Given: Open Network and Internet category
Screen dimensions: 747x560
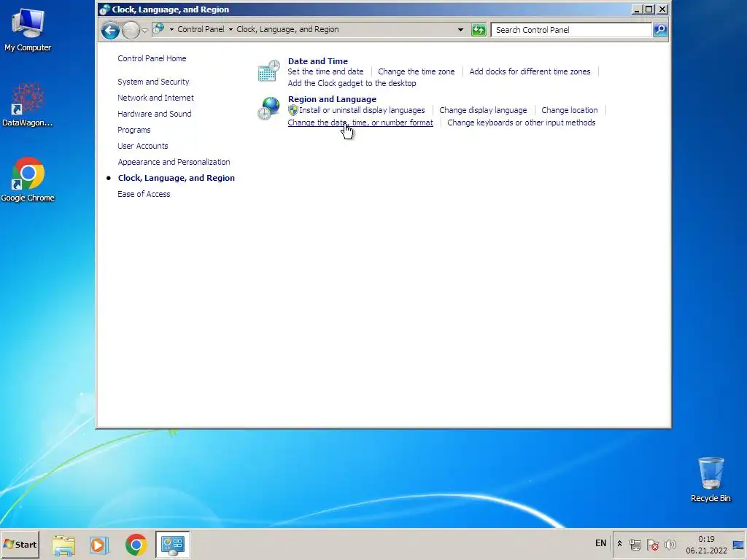Looking at the screenshot, I should pos(156,98).
